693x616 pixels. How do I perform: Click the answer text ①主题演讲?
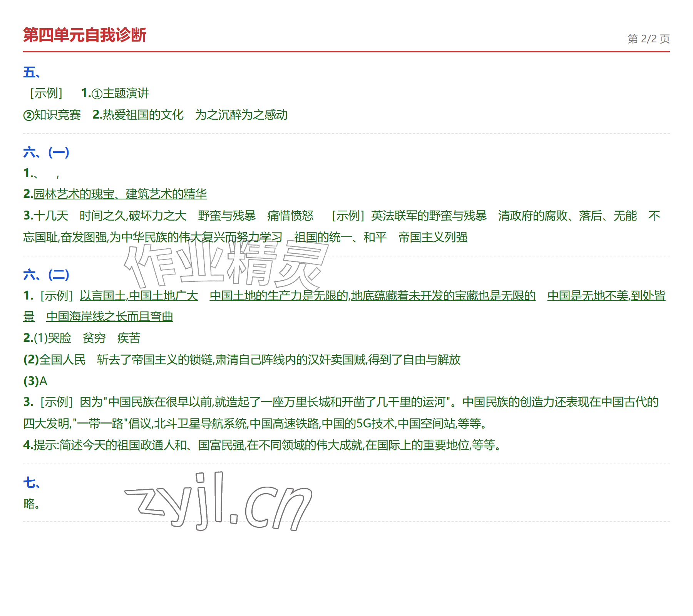[x=120, y=93]
